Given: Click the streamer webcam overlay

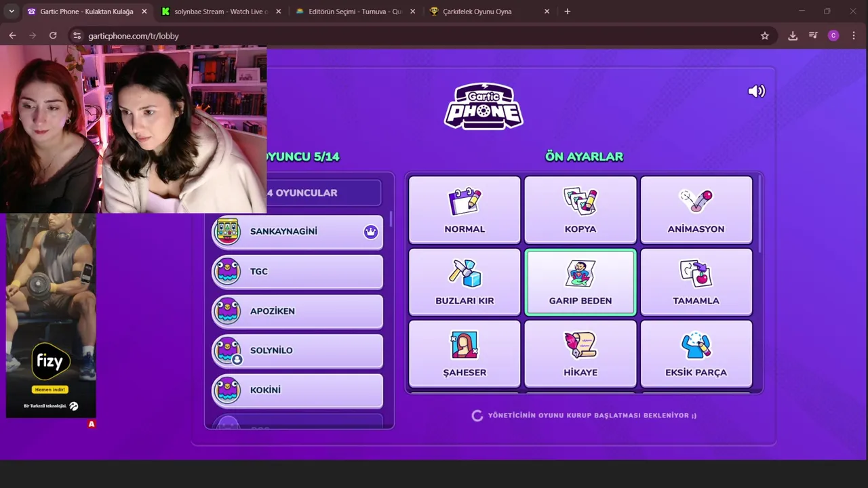Looking at the screenshot, I should click(x=133, y=129).
